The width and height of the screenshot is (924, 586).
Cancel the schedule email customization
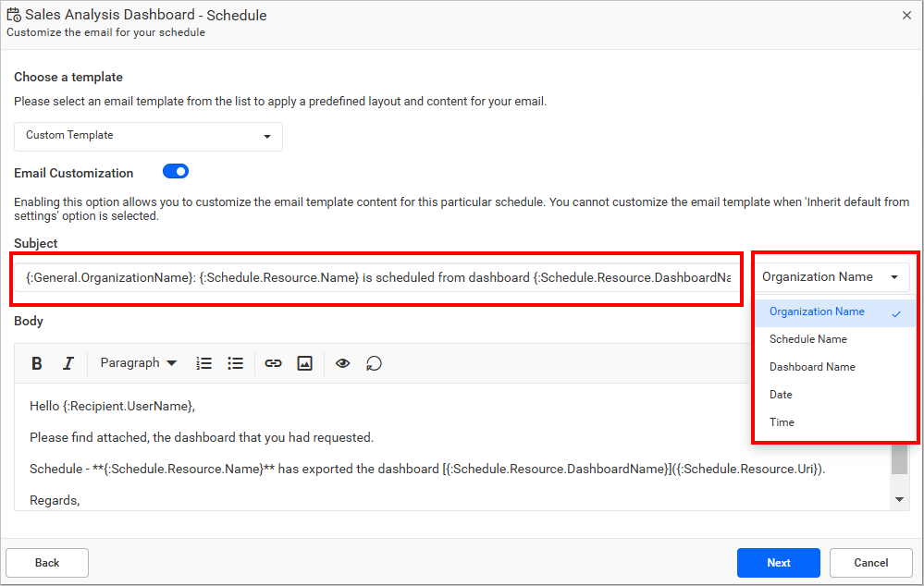(x=870, y=562)
